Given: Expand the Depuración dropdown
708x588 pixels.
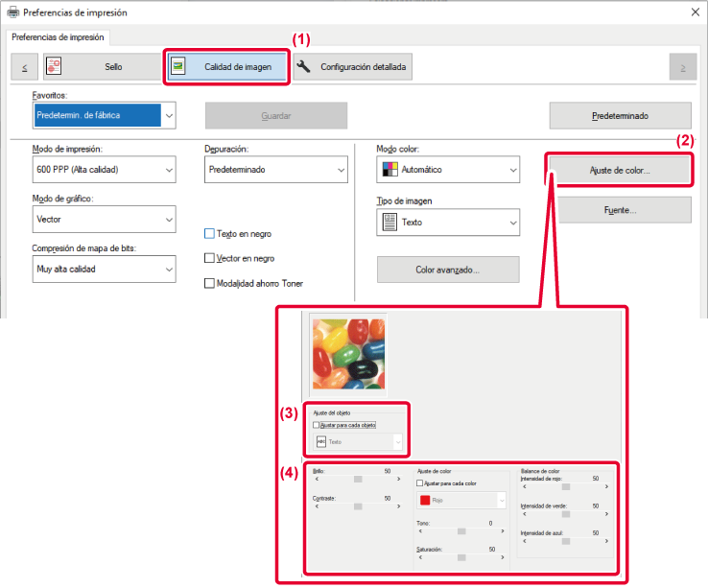Looking at the screenshot, I should (275, 169).
